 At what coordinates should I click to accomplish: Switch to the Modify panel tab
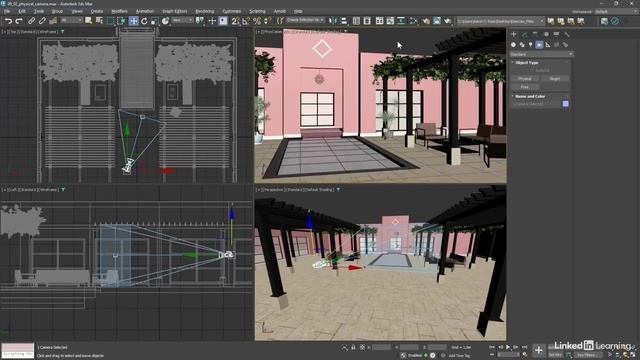coord(524,34)
